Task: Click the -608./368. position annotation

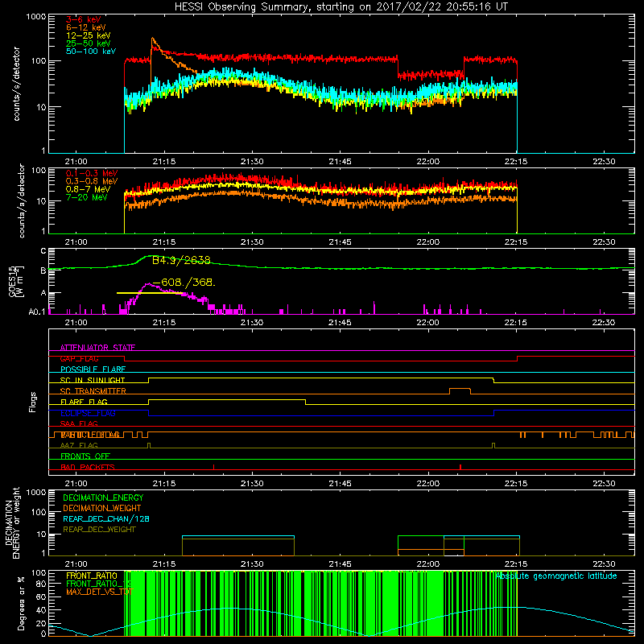Action: [x=184, y=283]
